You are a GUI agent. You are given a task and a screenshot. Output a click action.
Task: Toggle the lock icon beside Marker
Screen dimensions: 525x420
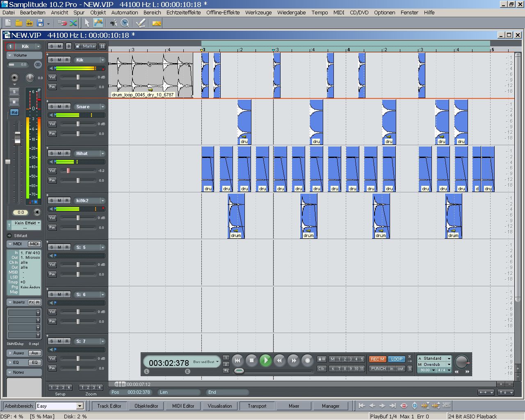point(78,46)
